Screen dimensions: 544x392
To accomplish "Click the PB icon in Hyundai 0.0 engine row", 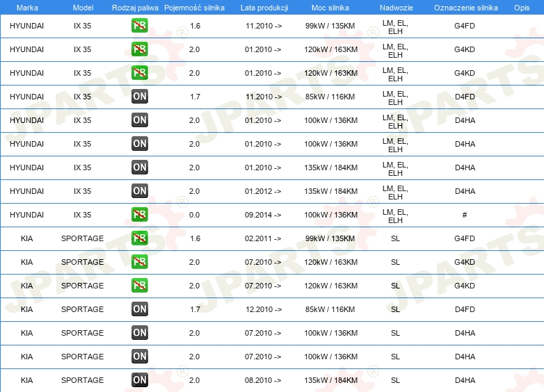I will 139,215.
